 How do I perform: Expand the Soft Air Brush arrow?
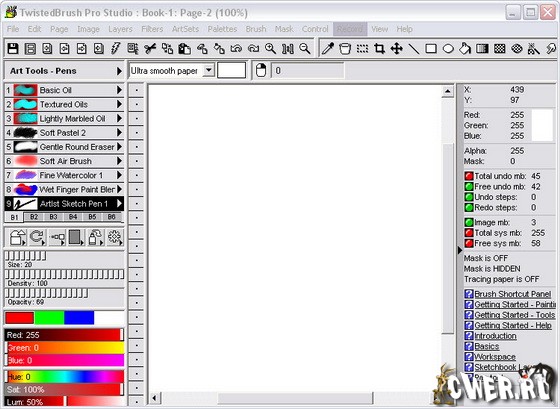[x=119, y=161]
